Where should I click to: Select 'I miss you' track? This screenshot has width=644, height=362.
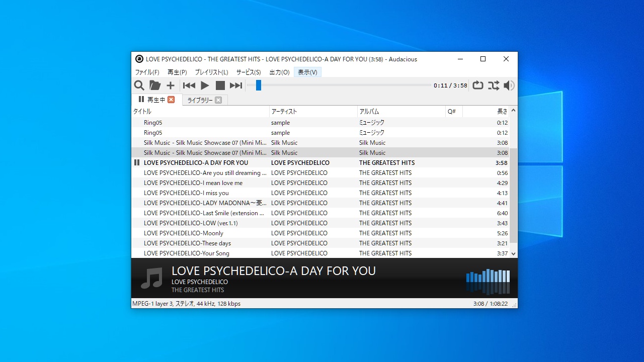point(320,193)
